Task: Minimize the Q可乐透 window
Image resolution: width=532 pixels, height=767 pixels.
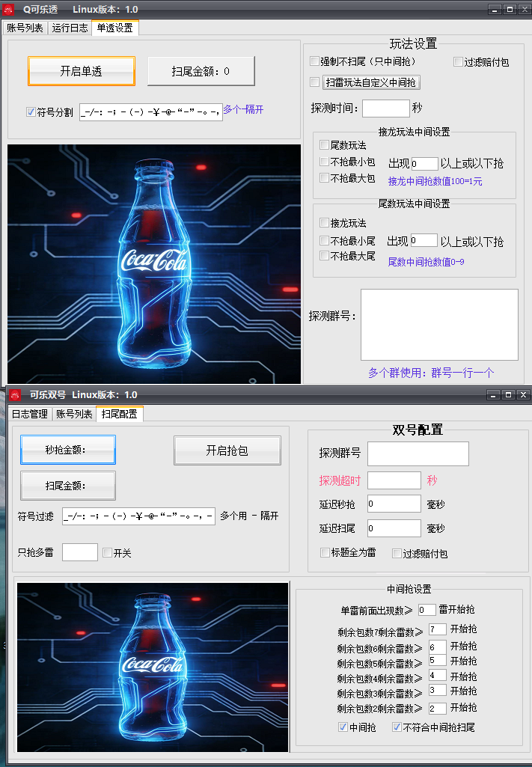Action: click(x=495, y=9)
